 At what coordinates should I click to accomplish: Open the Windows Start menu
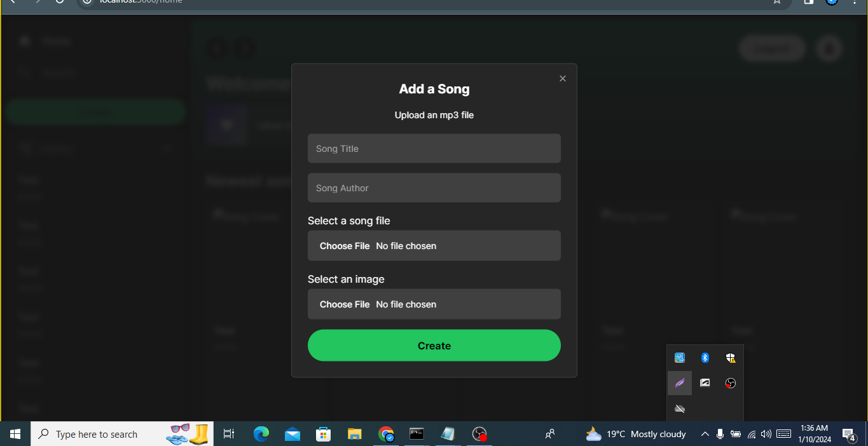15,434
